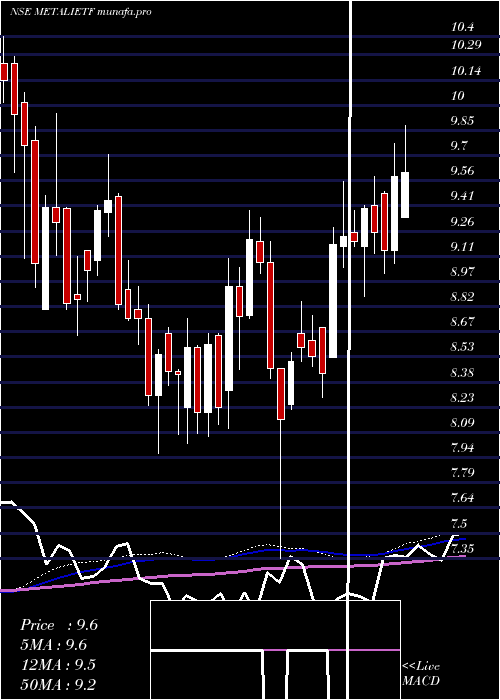This screenshot has width=500, height=700.
Task: Click the 8.53 price axis label
Action: [x=464, y=347]
